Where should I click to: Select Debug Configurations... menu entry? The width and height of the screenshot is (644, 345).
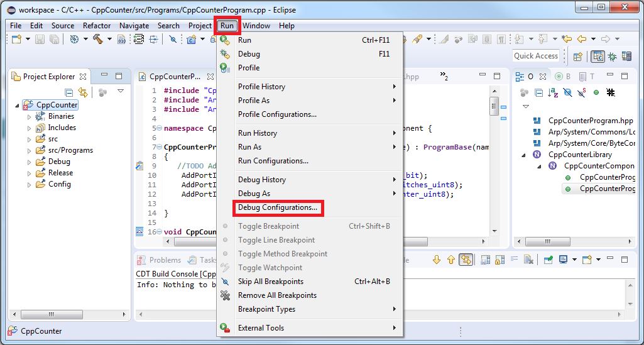(x=278, y=207)
